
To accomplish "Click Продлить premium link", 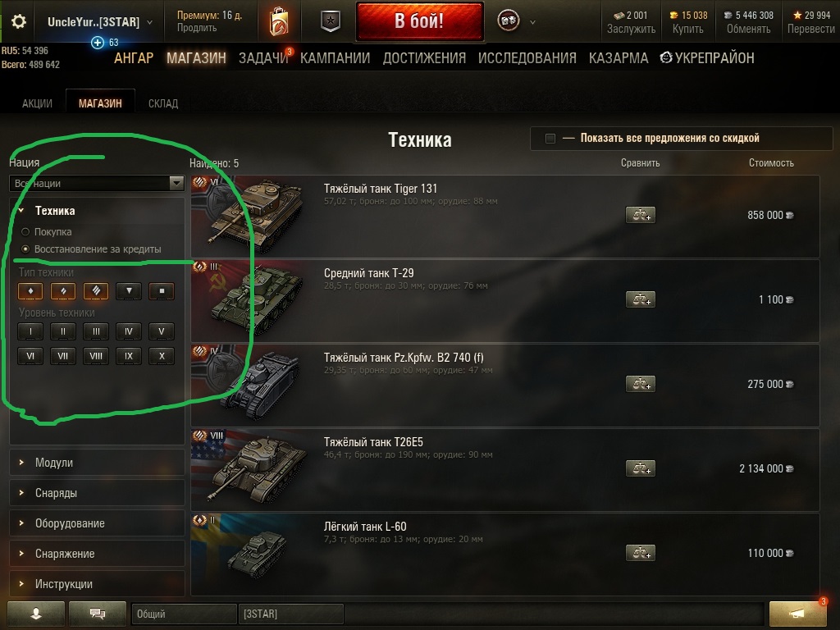I will [197, 28].
